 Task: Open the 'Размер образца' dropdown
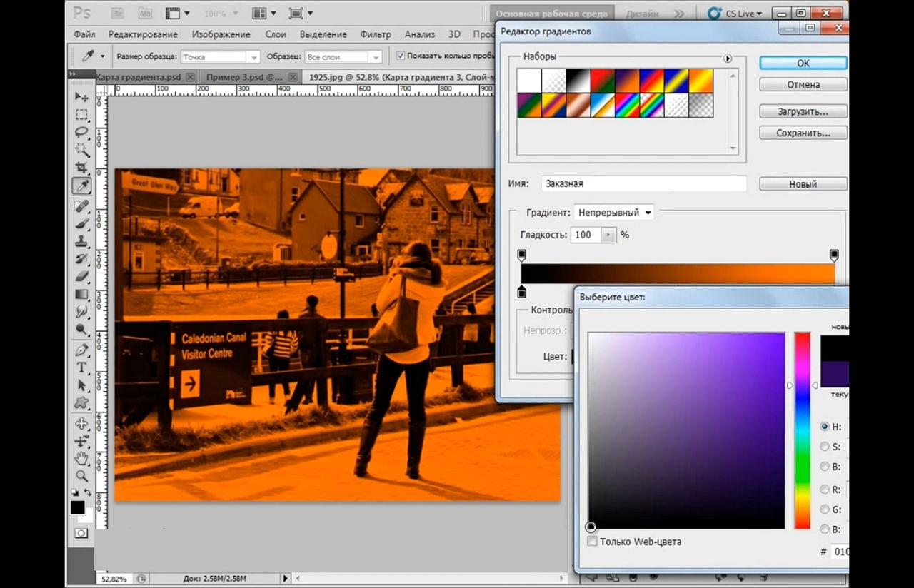(x=220, y=56)
